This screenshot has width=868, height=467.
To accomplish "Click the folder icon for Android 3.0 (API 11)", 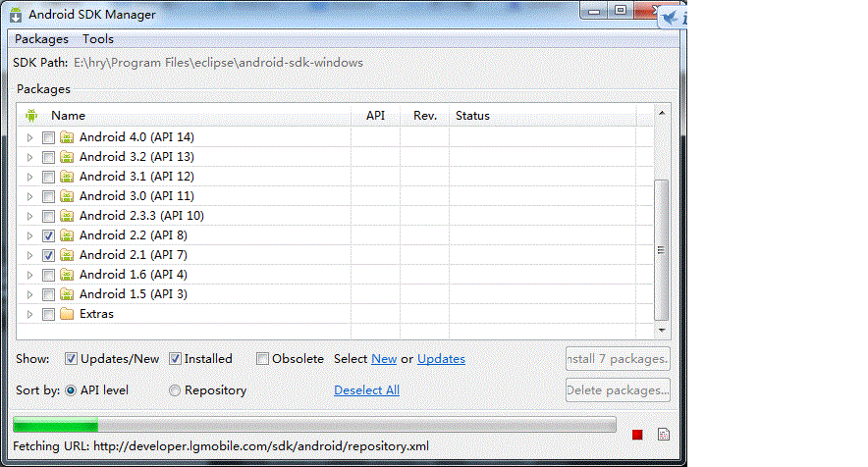I will point(67,196).
